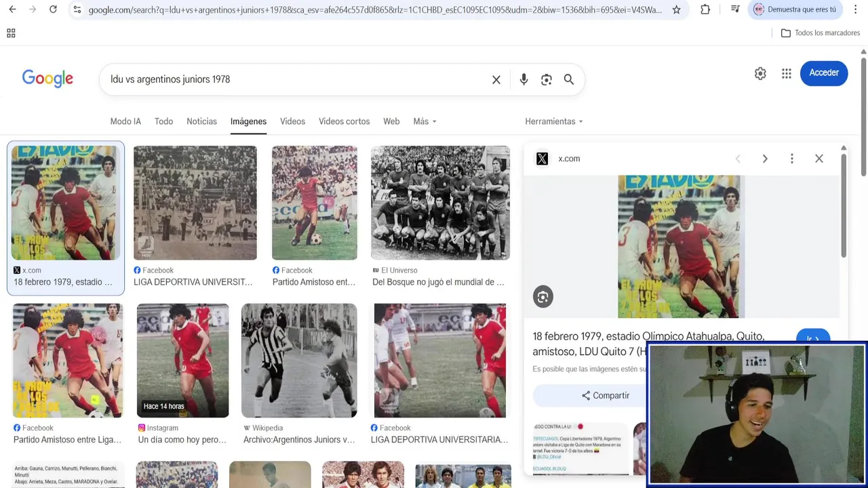868x488 pixels.
Task: Expand the Herramientas dropdown
Action: point(554,121)
